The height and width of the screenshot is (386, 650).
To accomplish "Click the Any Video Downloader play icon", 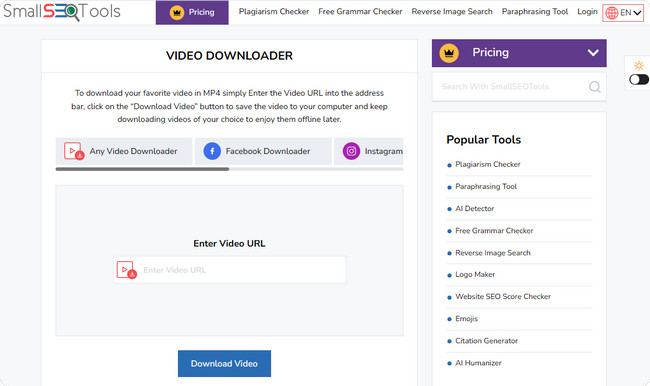I will [74, 151].
